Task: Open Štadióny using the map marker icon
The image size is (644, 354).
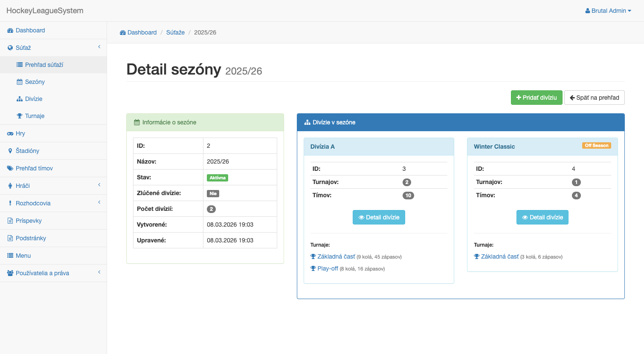Action: [x=9, y=151]
